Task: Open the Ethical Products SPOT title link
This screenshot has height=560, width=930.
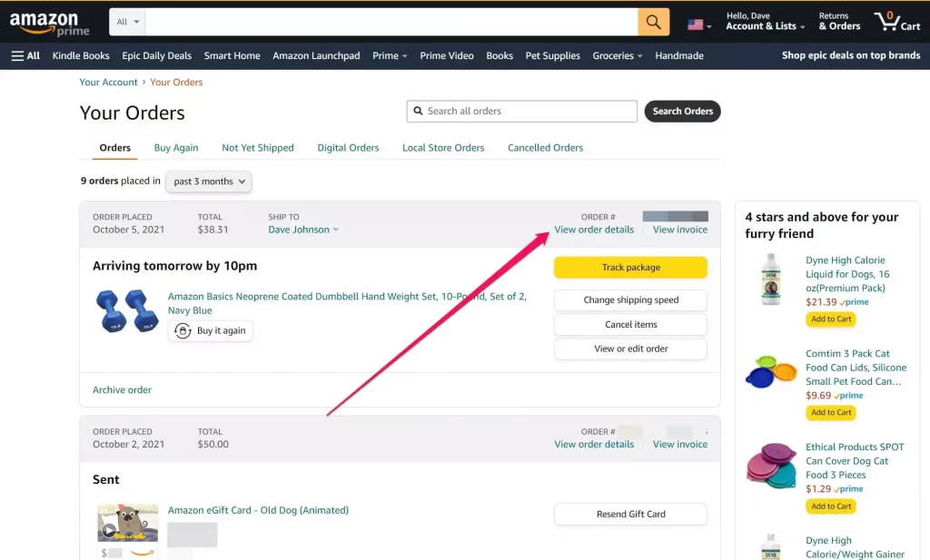Action: [x=855, y=460]
